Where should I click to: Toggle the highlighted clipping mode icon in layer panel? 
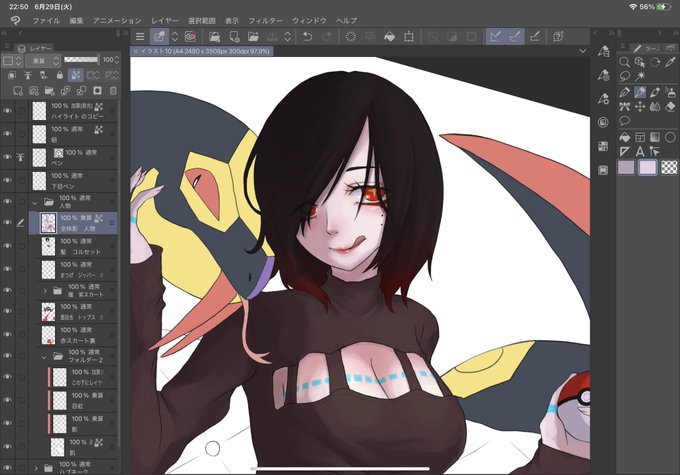75,75
